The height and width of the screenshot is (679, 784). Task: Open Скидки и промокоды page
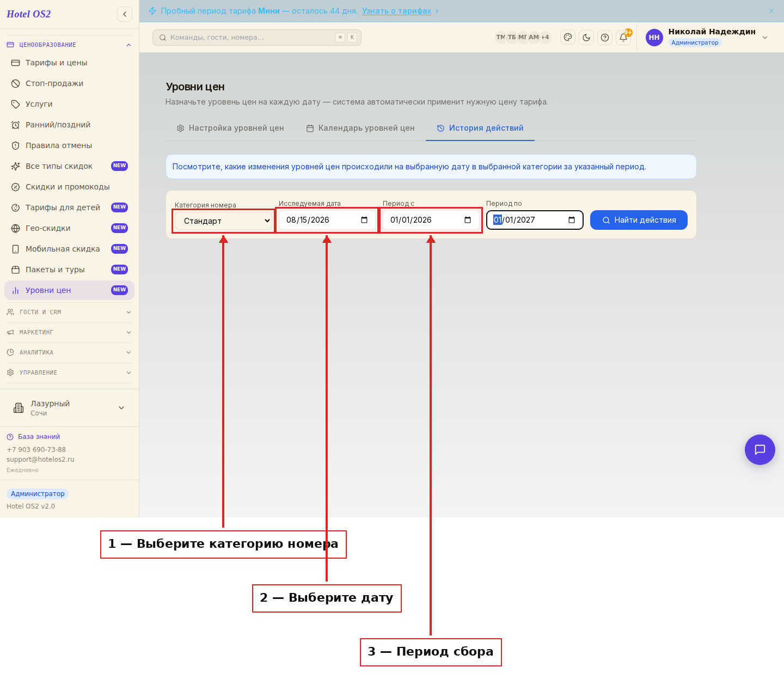[69, 187]
